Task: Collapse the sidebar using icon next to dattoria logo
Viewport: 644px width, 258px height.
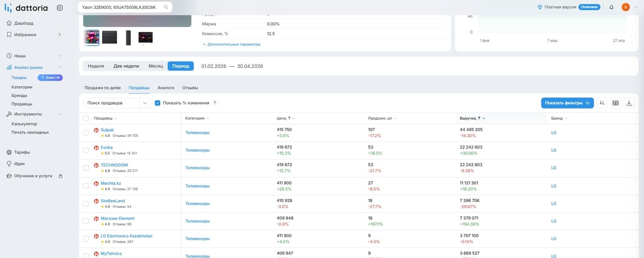Action: [60, 8]
